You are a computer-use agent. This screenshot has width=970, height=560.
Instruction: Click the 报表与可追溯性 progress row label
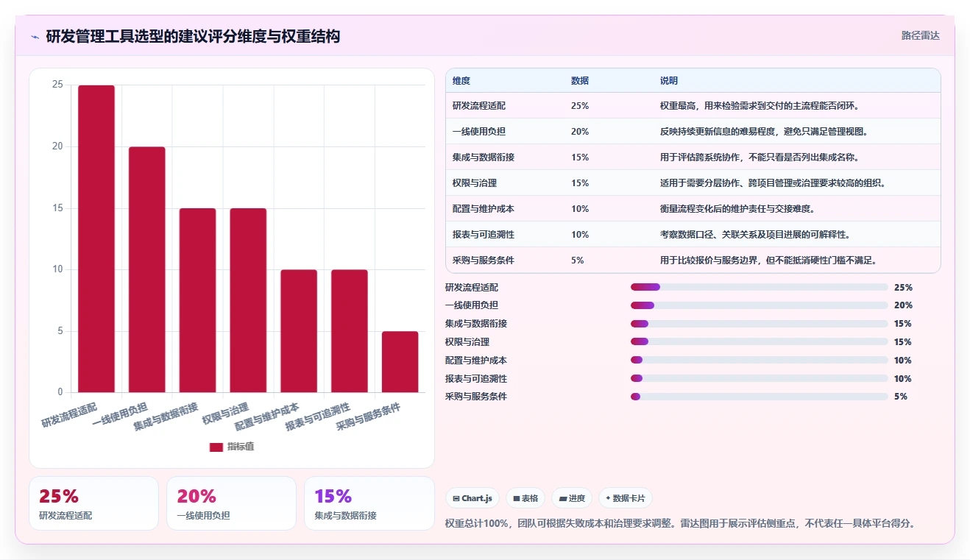[476, 379]
